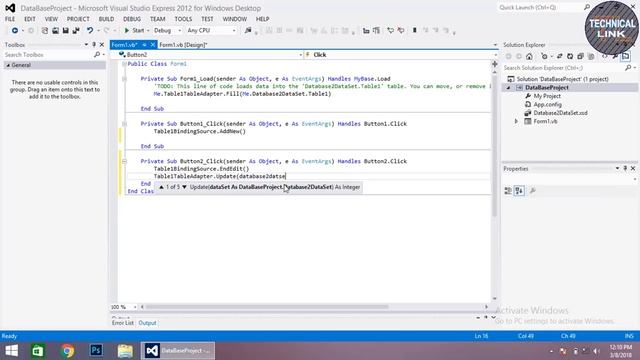Viewport: 640px width, 360px height.
Task: Click the Save Form1.vb toolbar icon
Action: [65, 31]
